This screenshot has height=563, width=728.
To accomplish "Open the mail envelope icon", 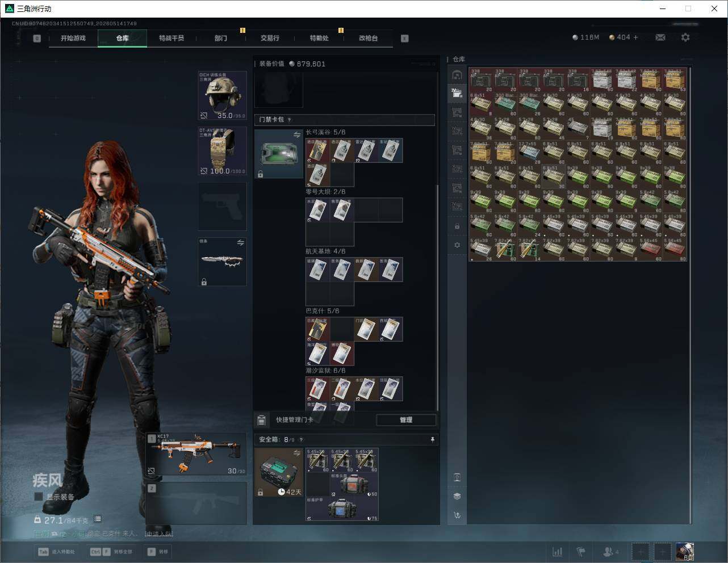I will tap(660, 37).
